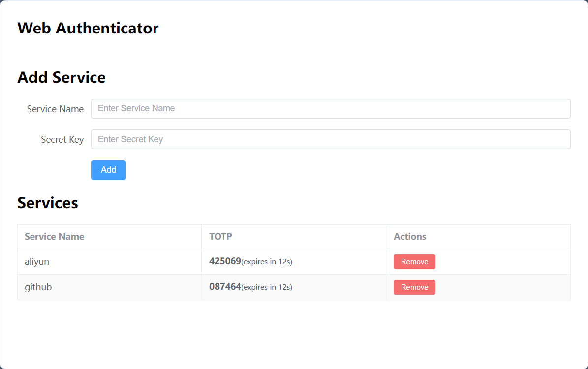Click the empty Actions cell area beside github's Remove button
The height and width of the screenshot is (369, 588).
click(x=502, y=287)
